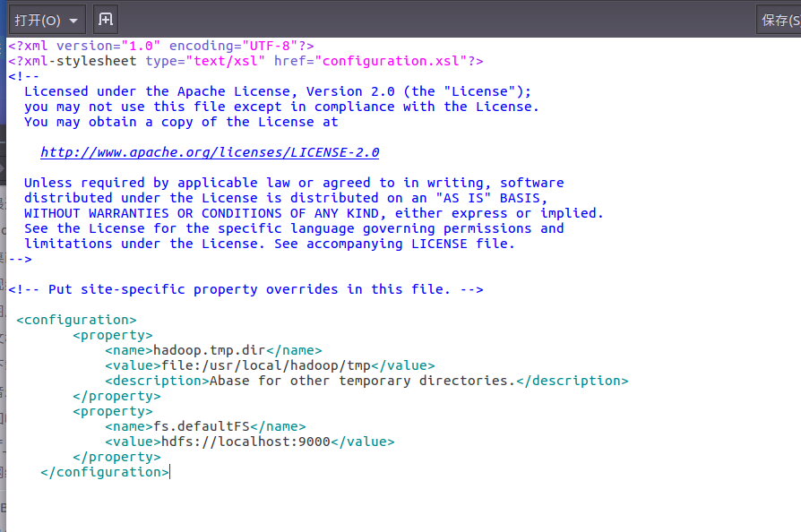Click the value file:/usr/local/hadoop/tmp
The height and width of the screenshot is (532, 801).
pyautogui.click(x=266, y=365)
